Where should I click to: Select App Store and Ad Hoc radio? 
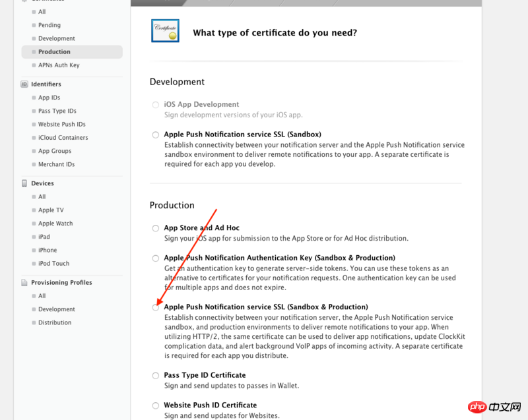(155, 228)
